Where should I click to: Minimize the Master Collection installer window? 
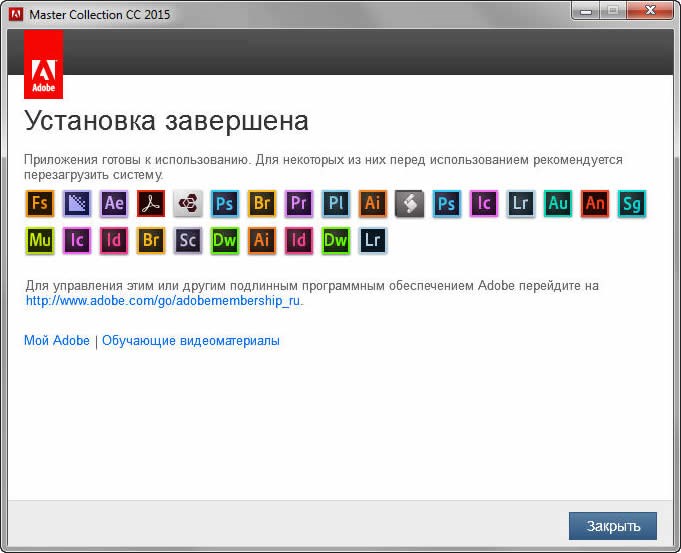click(585, 11)
